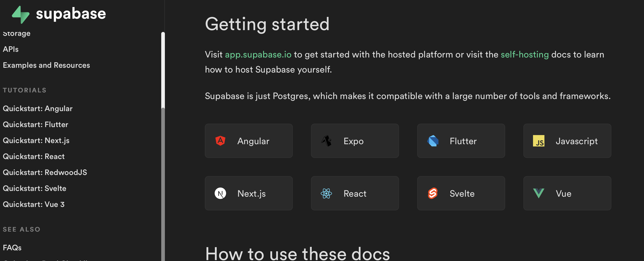Open the APIs sidebar section
The height and width of the screenshot is (261, 644).
click(11, 49)
